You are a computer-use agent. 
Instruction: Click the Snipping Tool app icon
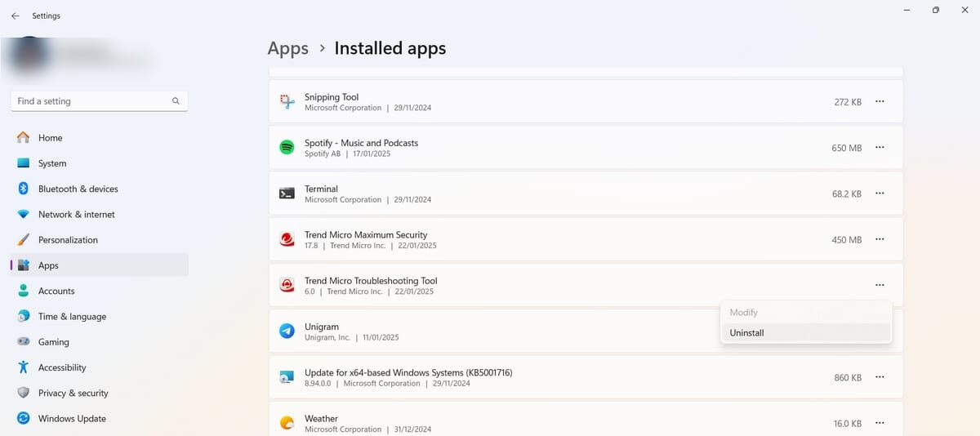(287, 101)
